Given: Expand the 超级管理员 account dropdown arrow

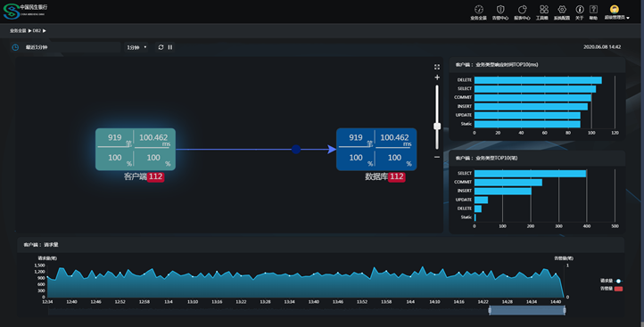Looking at the screenshot, I should click(628, 18).
